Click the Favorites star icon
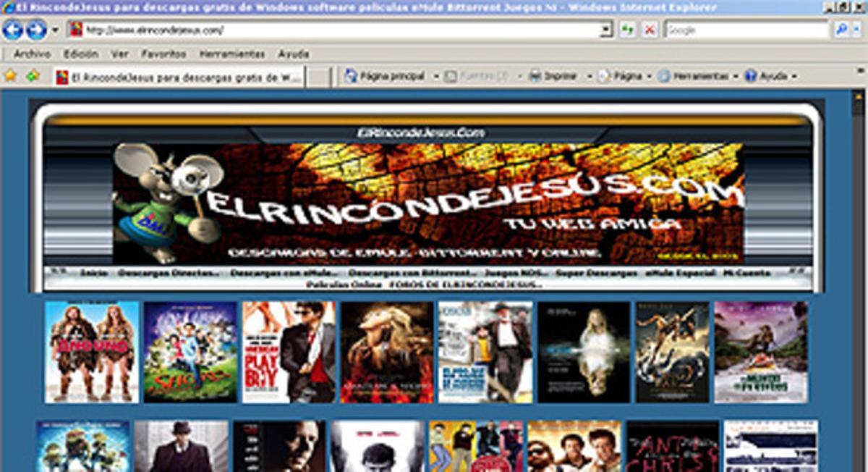Viewport: 868px width, 472px height. [x=10, y=76]
